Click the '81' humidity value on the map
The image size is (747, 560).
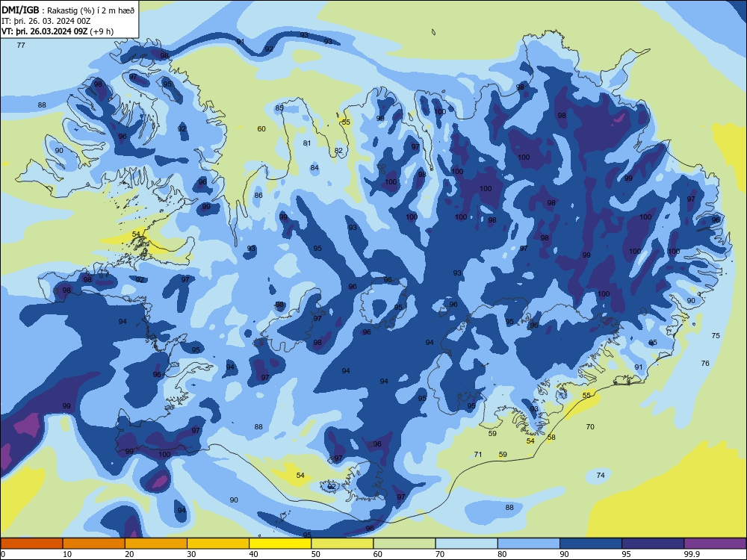307,143
